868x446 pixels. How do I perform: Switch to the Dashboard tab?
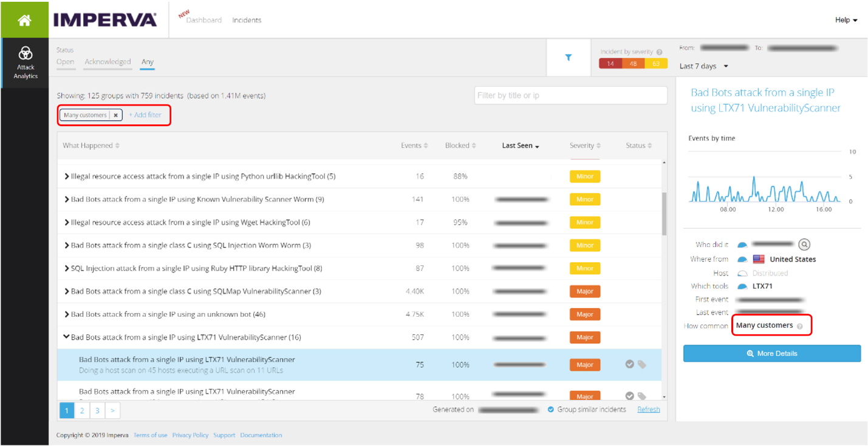coord(204,19)
